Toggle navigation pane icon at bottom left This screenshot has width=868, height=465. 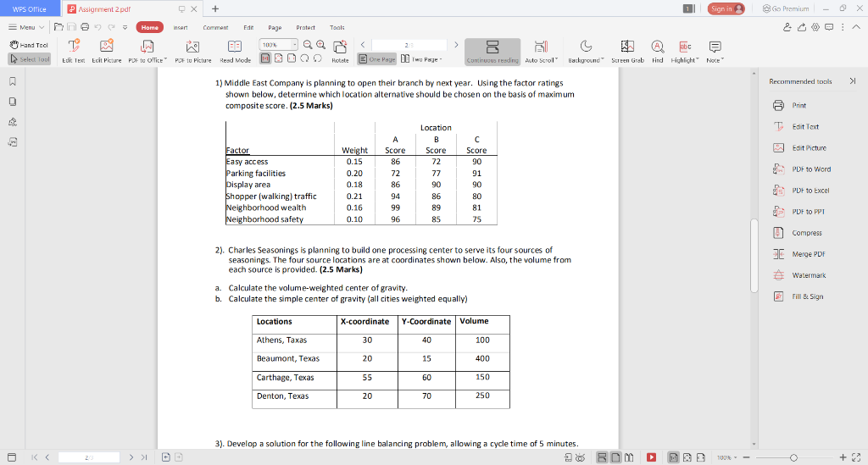(12, 457)
